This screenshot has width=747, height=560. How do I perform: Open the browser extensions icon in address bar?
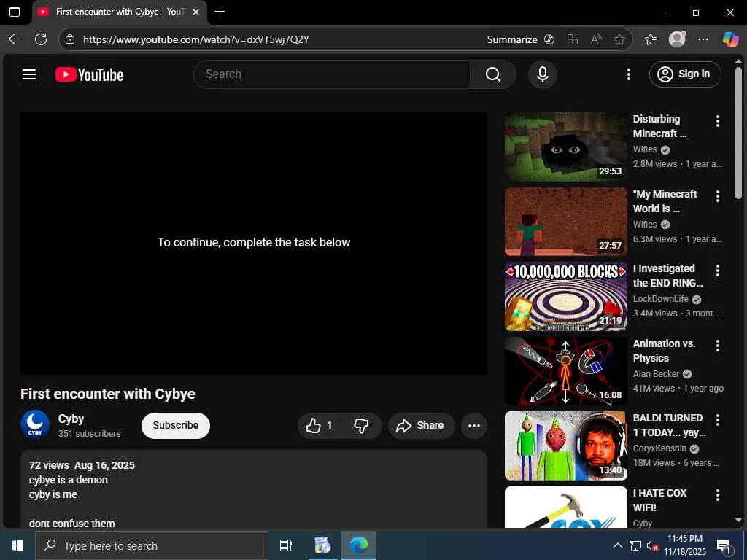pyautogui.click(x=573, y=39)
